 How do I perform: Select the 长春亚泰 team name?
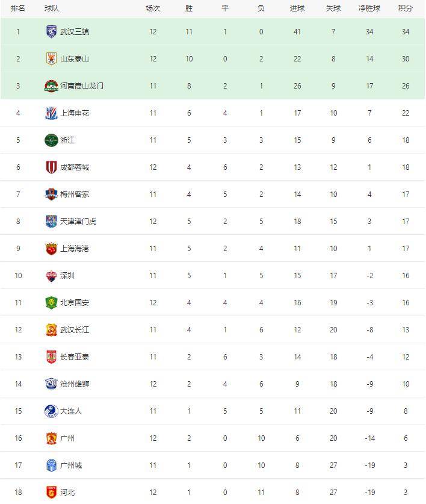75,357
